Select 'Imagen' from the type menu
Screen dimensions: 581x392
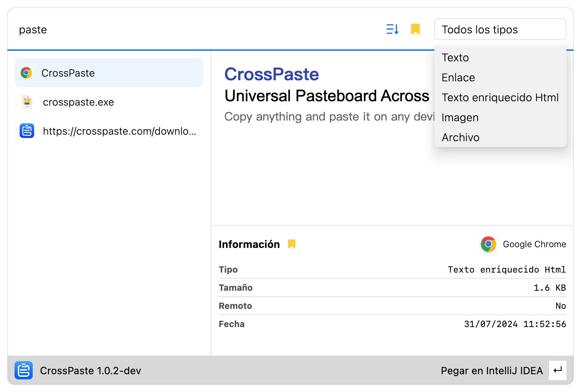coord(500,118)
